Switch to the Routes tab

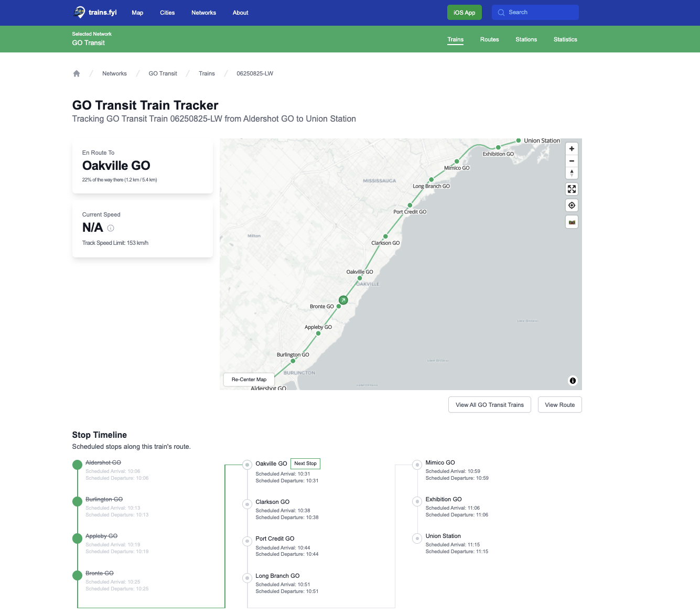(489, 39)
